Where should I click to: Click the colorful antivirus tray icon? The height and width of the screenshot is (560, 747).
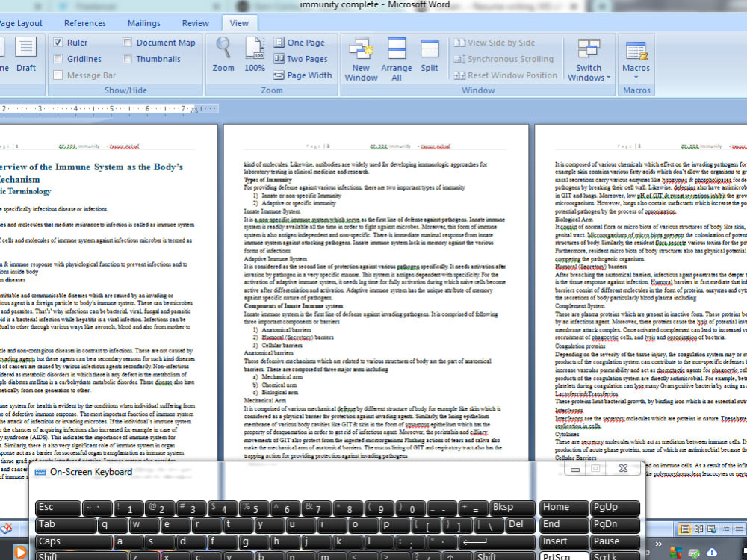tap(676, 553)
